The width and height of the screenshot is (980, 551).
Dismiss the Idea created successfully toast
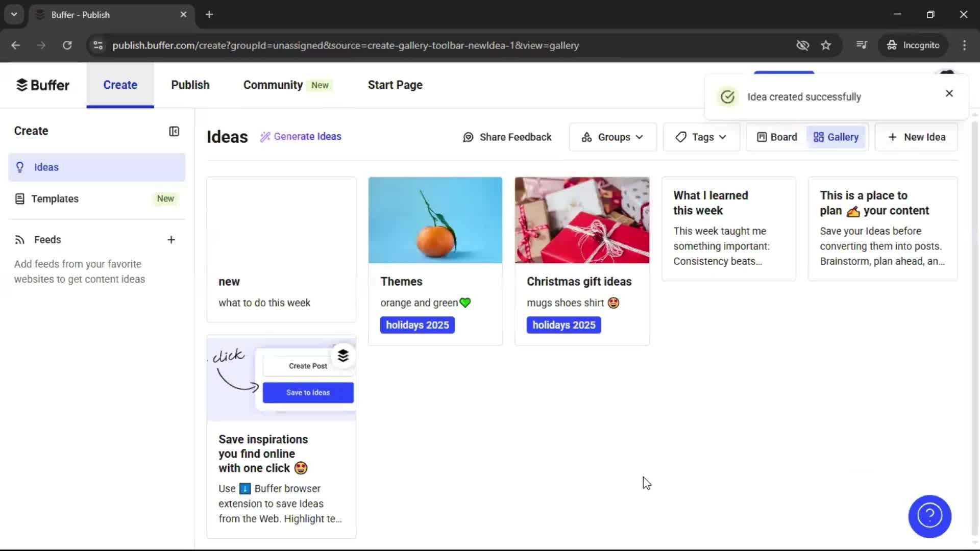click(949, 93)
